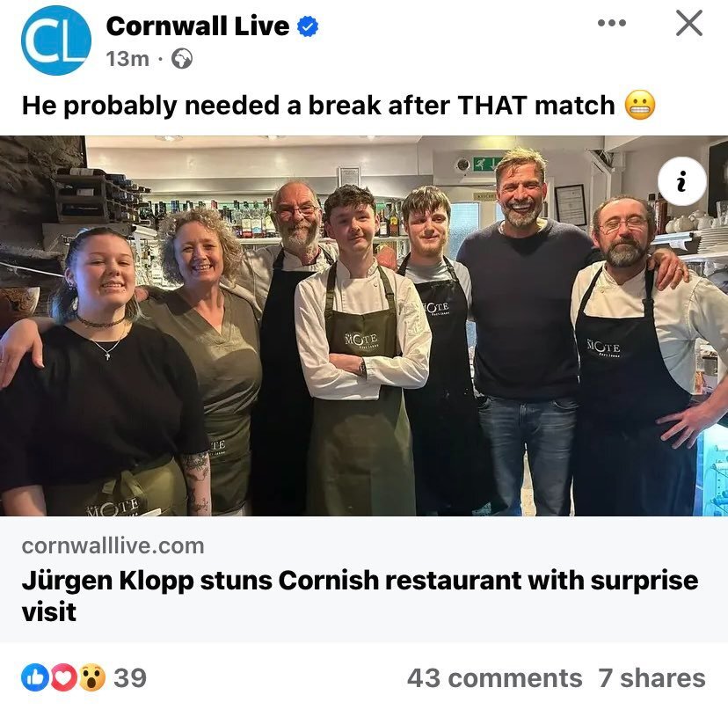Screen dimensions: 728x717
Task: Close the post with the X
Action: click(x=689, y=23)
